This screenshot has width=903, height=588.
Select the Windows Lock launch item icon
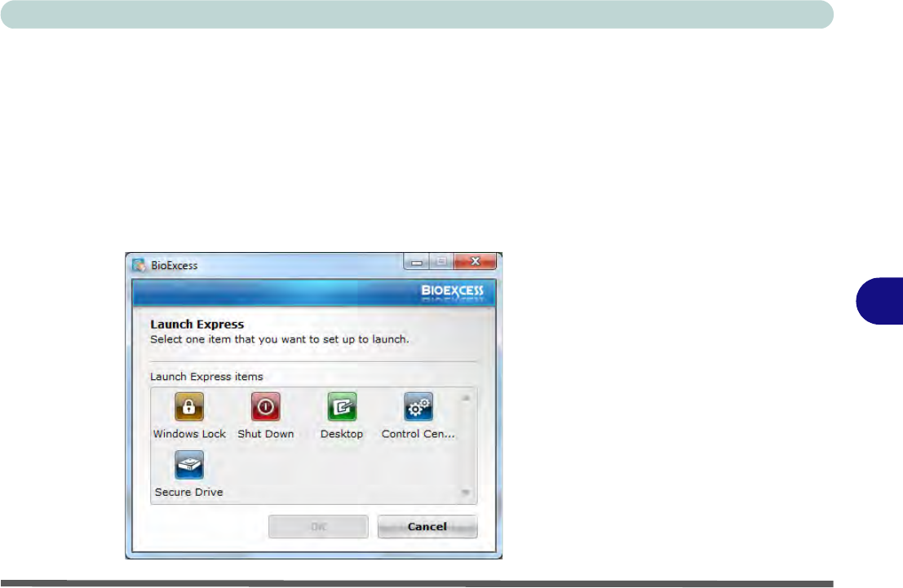click(189, 407)
